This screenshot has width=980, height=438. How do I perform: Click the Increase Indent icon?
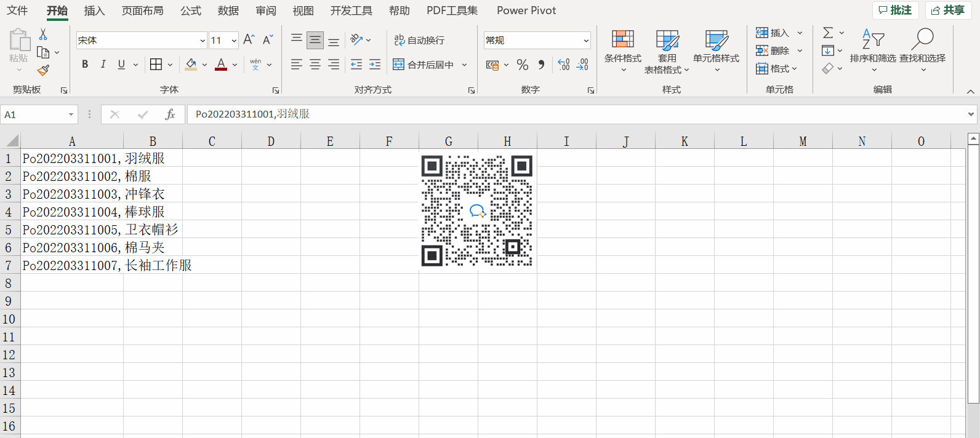point(375,65)
